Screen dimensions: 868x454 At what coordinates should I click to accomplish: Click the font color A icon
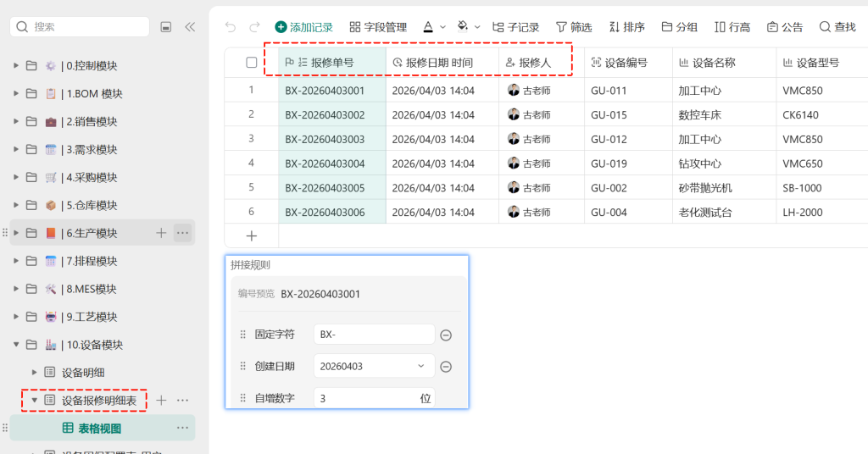pyautogui.click(x=428, y=27)
